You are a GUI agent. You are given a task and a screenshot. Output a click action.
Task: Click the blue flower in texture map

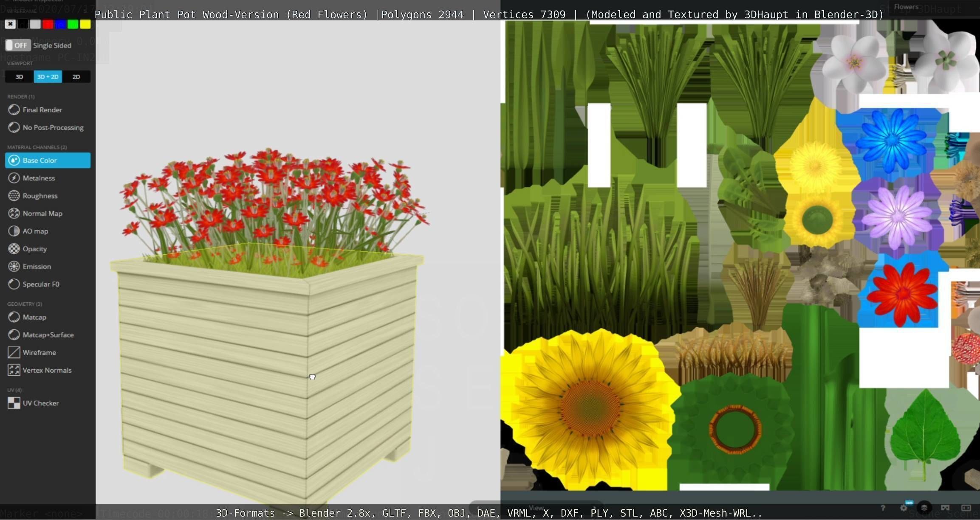(x=891, y=140)
